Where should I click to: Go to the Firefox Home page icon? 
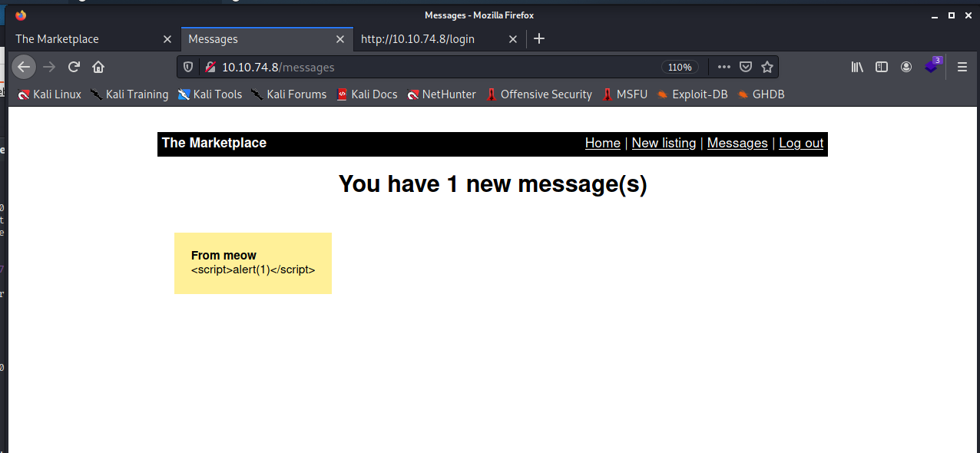pos(98,67)
